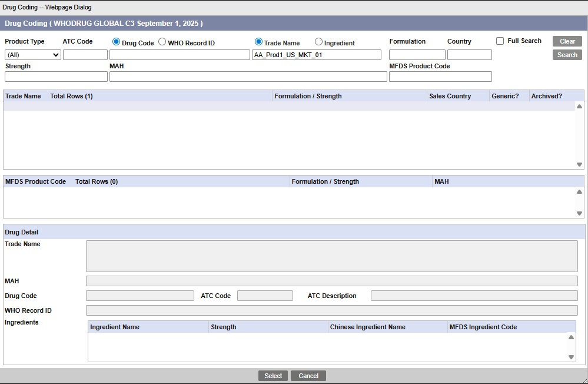
Task: Click Ingredients table scroll down arrow
Action: pos(571,357)
